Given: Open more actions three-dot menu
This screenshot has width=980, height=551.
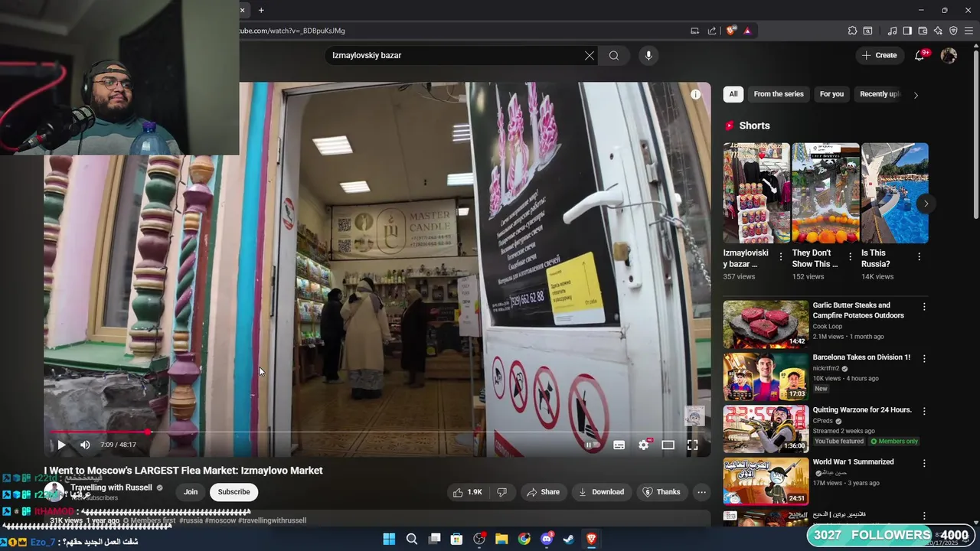Looking at the screenshot, I should coord(701,492).
